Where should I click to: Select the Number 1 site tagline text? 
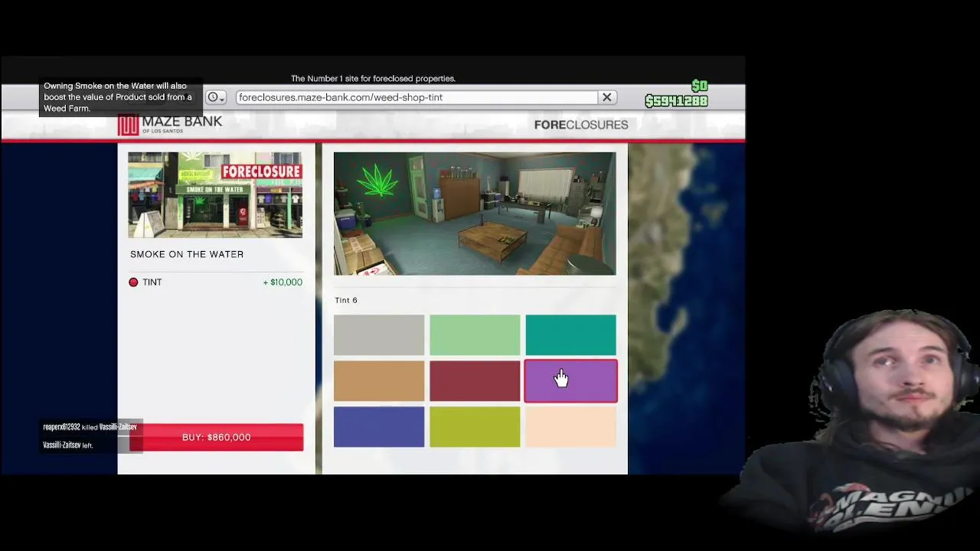pos(373,78)
